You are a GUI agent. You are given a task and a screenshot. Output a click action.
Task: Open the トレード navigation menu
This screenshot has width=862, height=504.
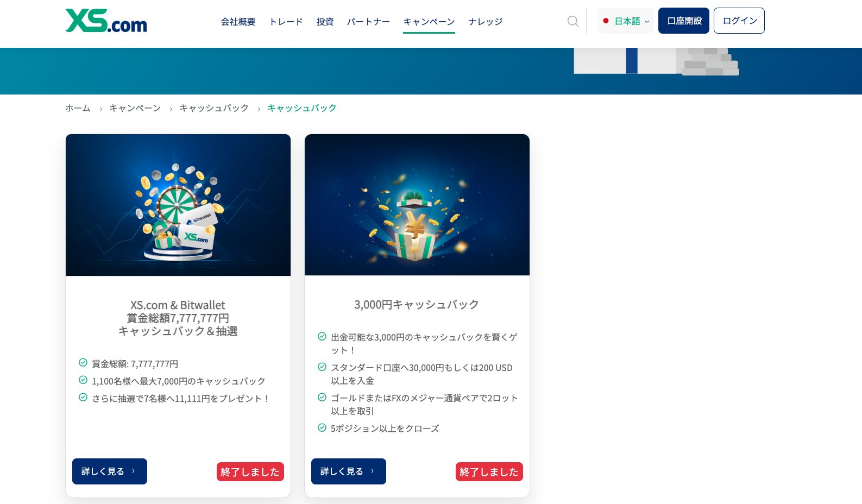286,22
